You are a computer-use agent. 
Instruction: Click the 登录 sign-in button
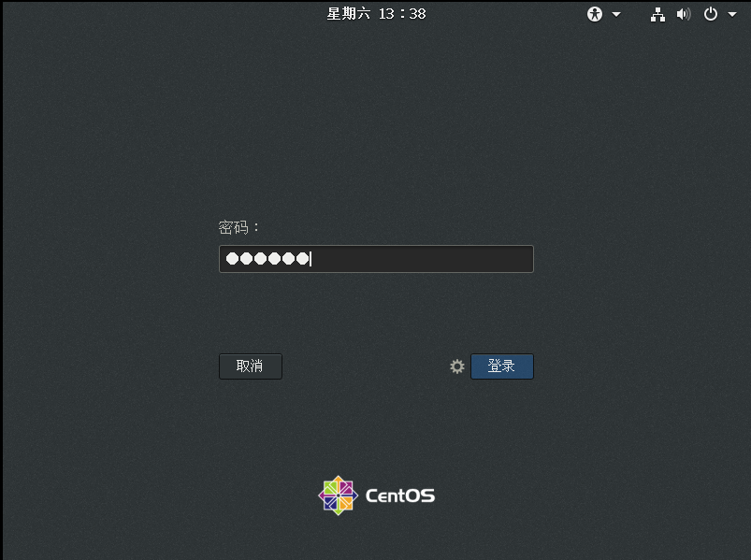point(502,366)
